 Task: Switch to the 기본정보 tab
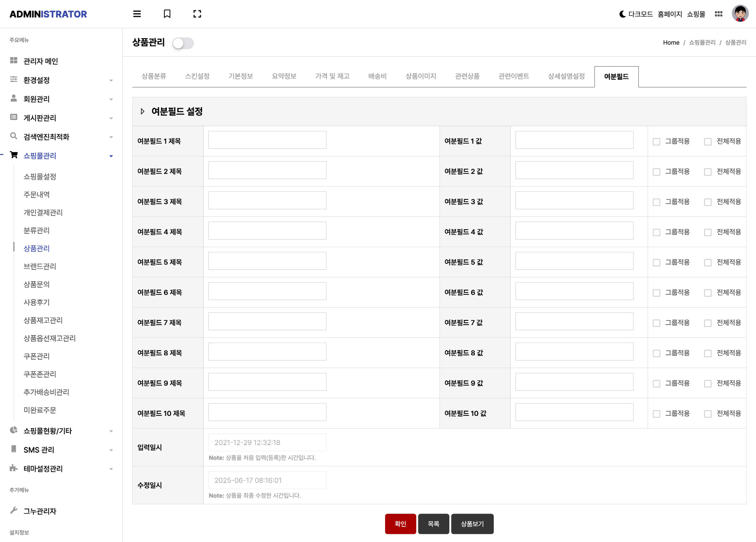click(241, 76)
